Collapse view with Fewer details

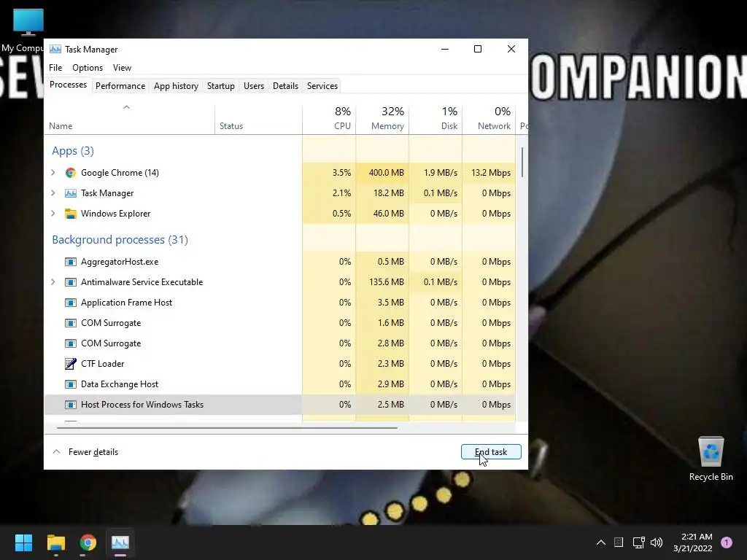point(86,452)
